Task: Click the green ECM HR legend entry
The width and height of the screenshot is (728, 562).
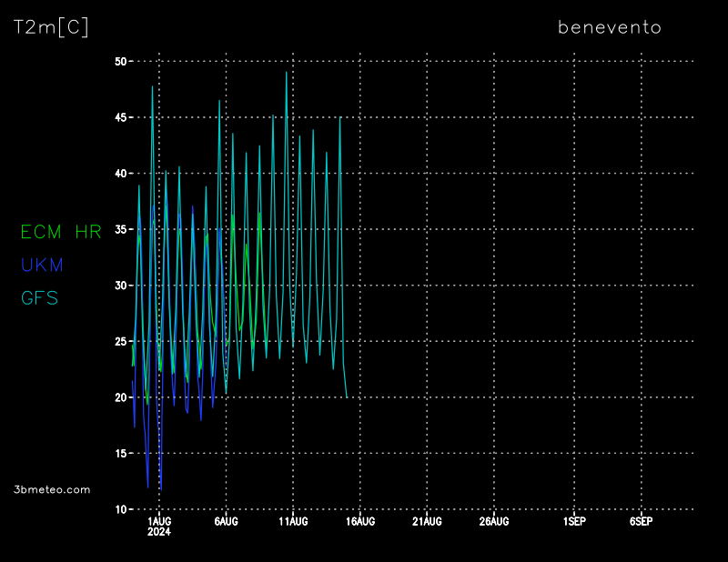Action: tap(61, 232)
